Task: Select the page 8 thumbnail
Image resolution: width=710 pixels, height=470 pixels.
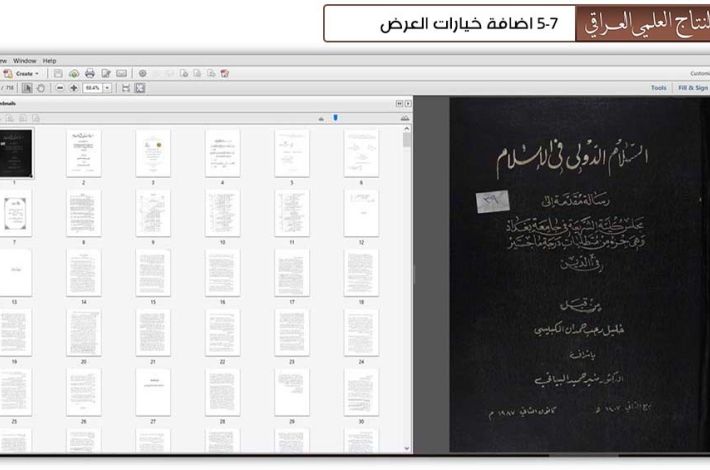Action: (x=84, y=213)
